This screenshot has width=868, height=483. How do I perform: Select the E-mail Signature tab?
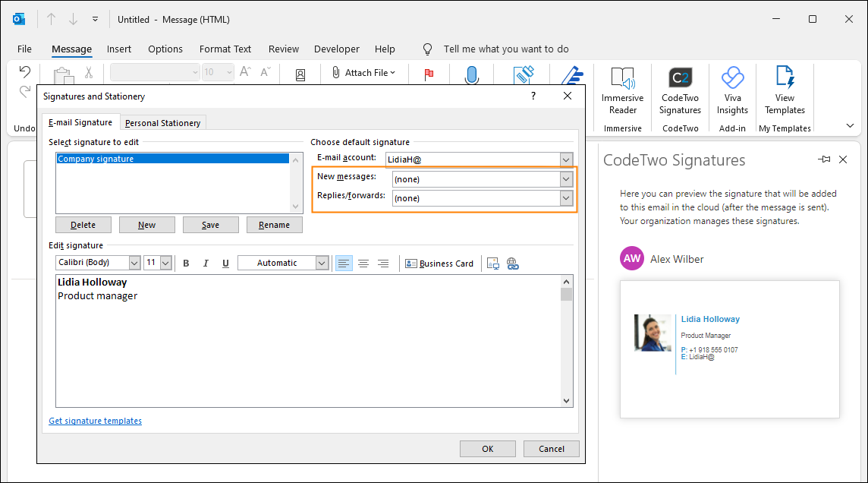tap(80, 122)
